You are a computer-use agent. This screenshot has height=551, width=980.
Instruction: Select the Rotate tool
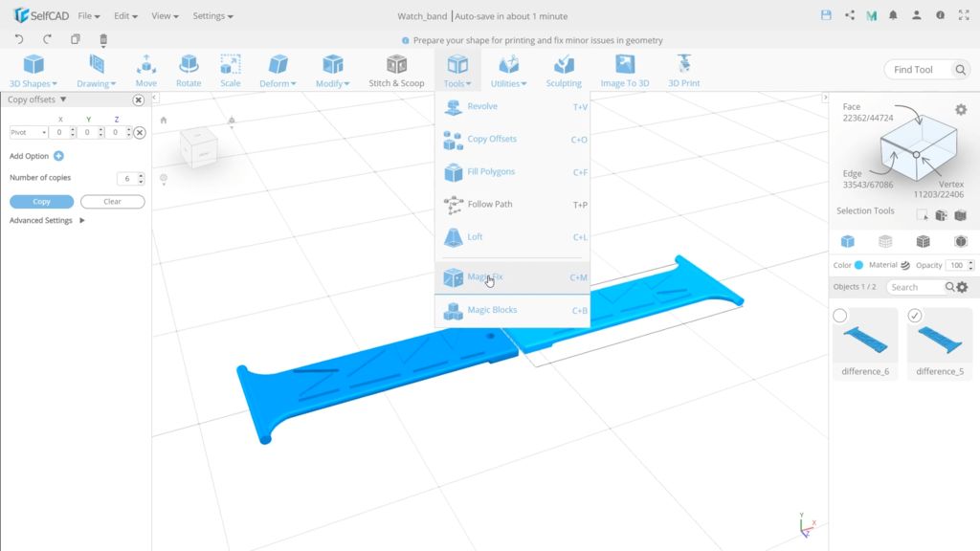click(189, 71)
